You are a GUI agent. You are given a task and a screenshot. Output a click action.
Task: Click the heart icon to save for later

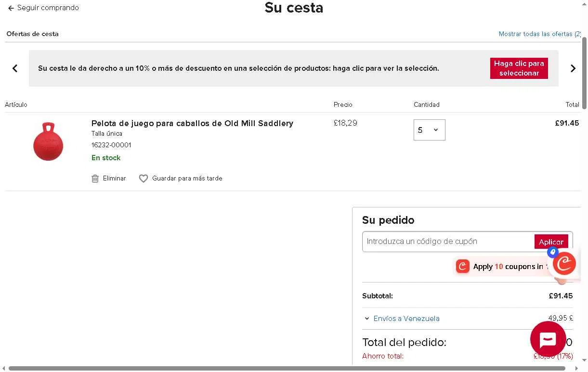click(x=144, y=179)
